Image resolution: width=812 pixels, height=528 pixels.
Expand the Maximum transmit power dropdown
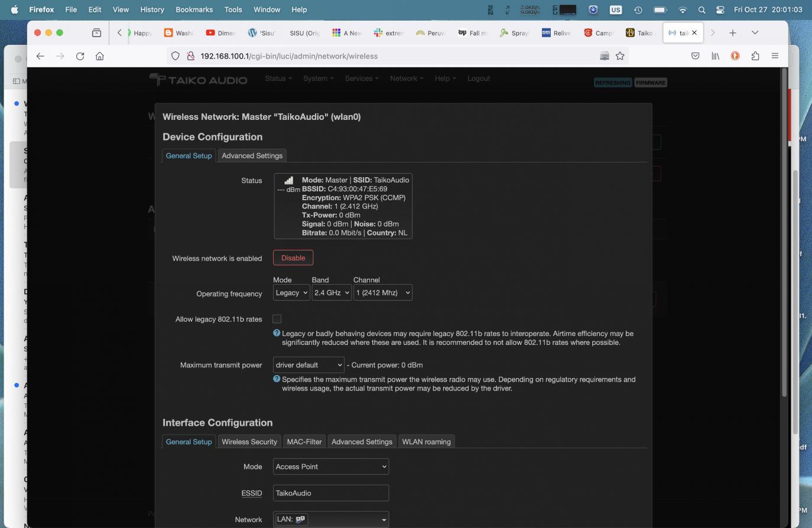(308, 365)
